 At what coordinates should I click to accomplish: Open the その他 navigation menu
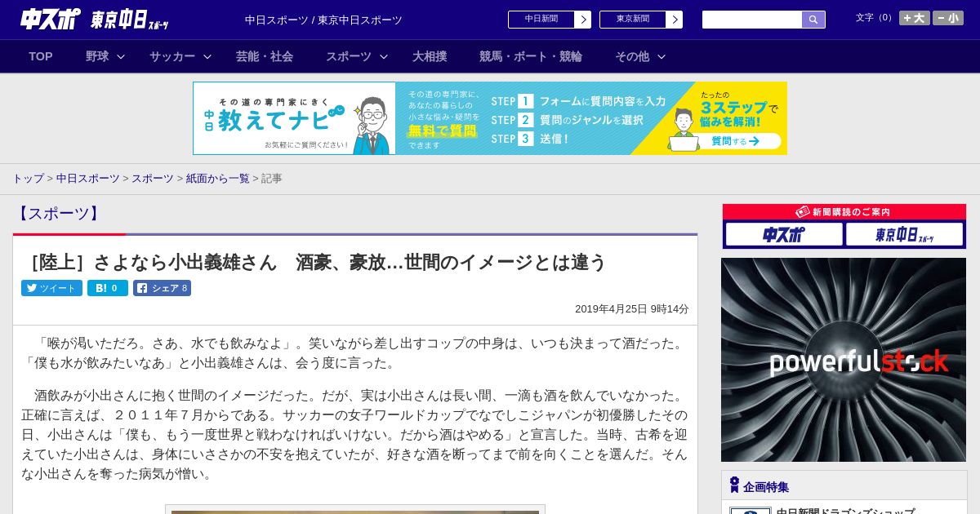tap(632, 56)
